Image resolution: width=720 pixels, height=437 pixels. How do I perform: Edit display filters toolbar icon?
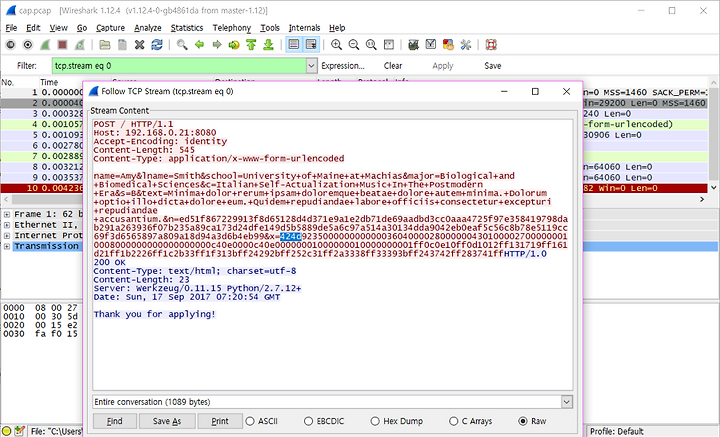[x=431, y=45]
